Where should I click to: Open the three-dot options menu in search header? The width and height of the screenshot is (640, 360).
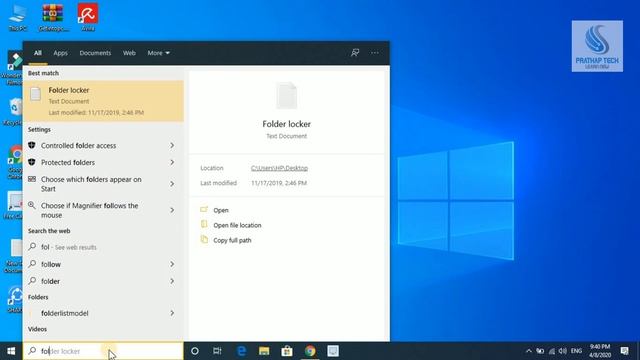tap(375, 53)
